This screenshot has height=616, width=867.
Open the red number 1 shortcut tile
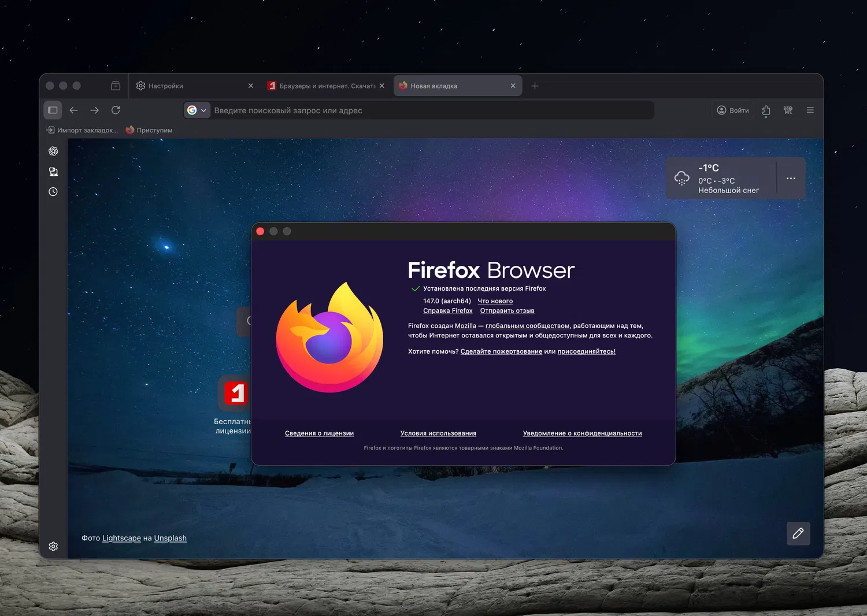coord(236,393)
